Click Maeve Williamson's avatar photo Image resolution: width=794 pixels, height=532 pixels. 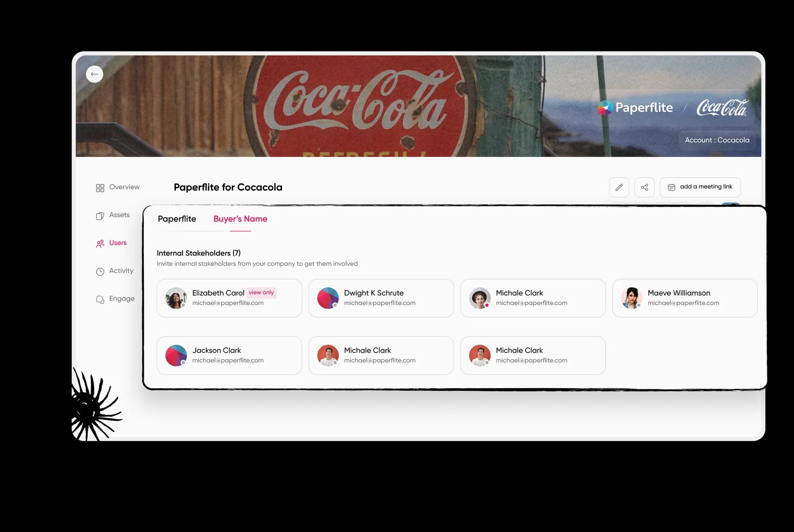click(x=632, y=298)
